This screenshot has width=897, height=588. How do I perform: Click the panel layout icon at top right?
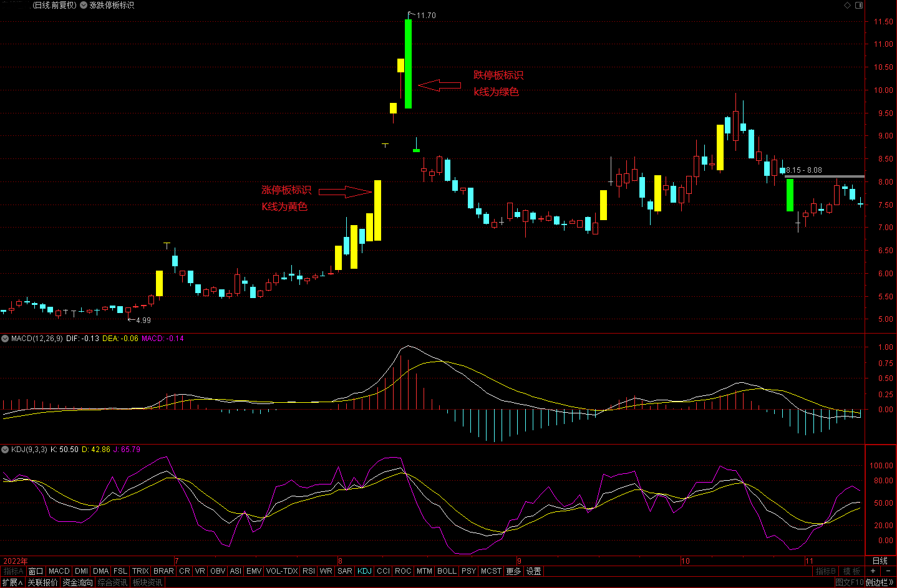[859, 5]
